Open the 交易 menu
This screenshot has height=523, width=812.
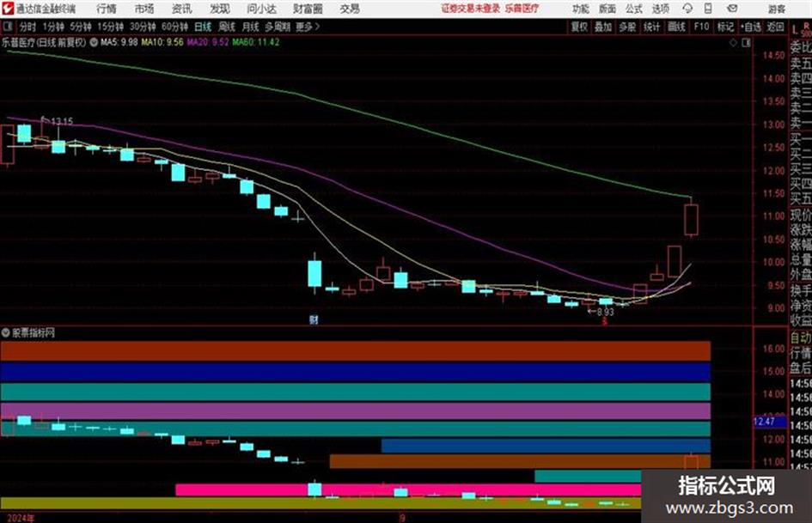pos(350,9)
